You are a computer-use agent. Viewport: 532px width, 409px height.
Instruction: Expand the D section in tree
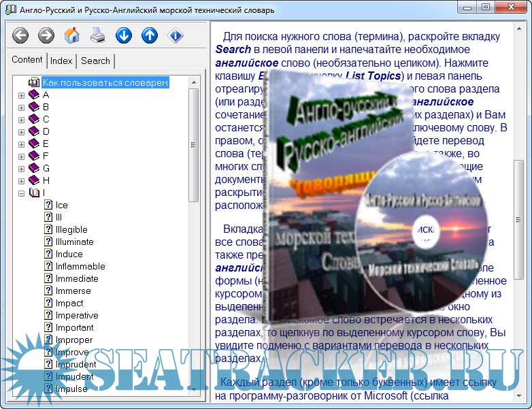click(x=21, y=132)
